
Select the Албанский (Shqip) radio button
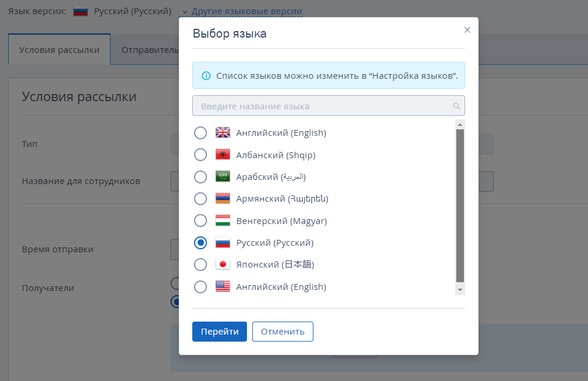(x=201, y=155)
